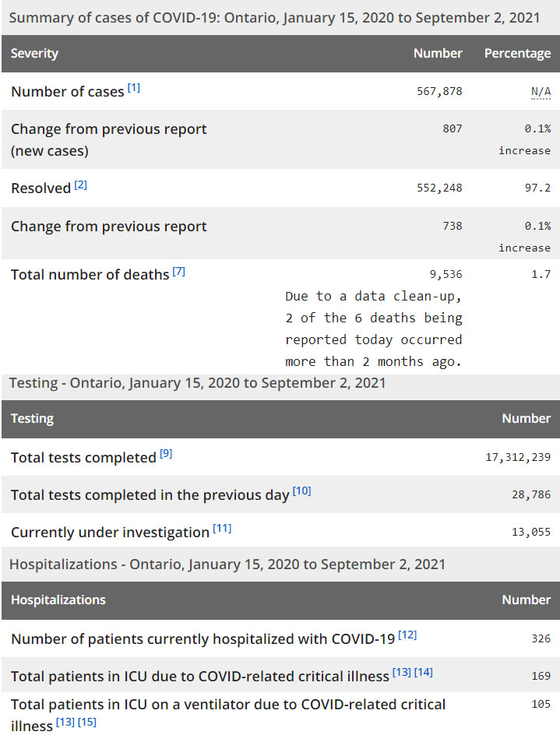This screenshot has width=560, height=735.
Task: Click the Testing table column header
Action: [32, 419]
